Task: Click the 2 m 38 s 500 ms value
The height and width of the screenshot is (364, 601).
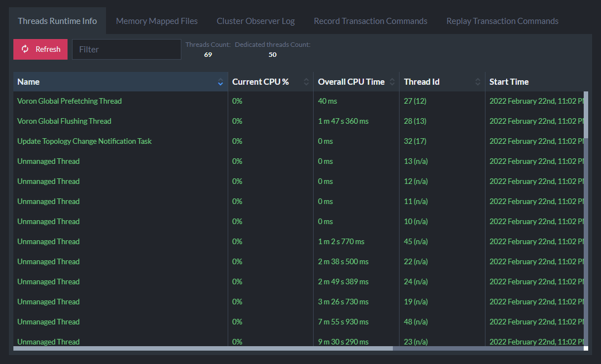Action: tap(343, 262)
